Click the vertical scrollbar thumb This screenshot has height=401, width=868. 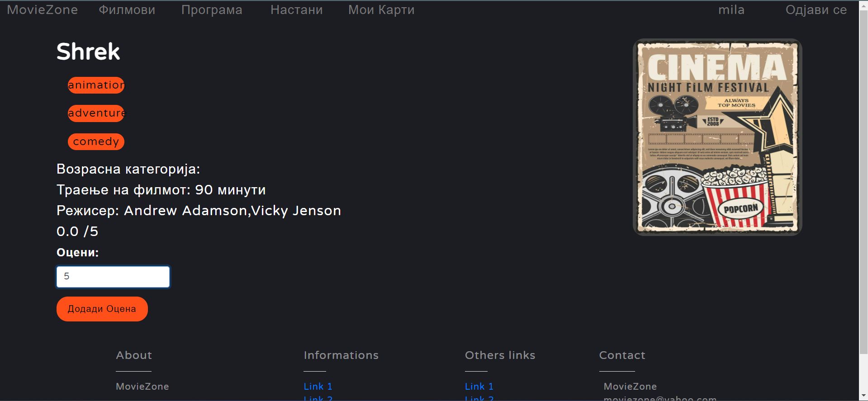(x=863, y=181)
